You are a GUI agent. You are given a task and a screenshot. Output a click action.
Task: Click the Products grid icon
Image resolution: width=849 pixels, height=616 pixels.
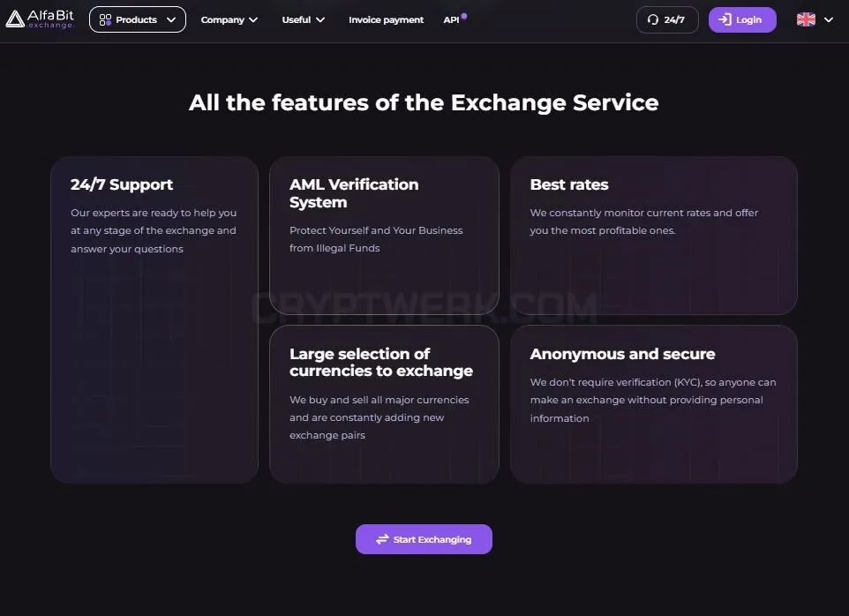(105, 20)
